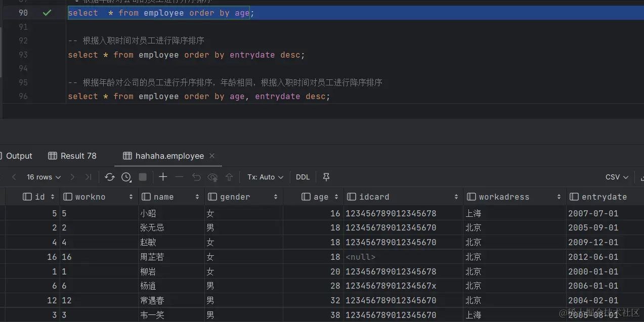This screenshot has height=322, width=644.
Task: Click the green checkmark on line 90
Action: [x=47, y=13]
